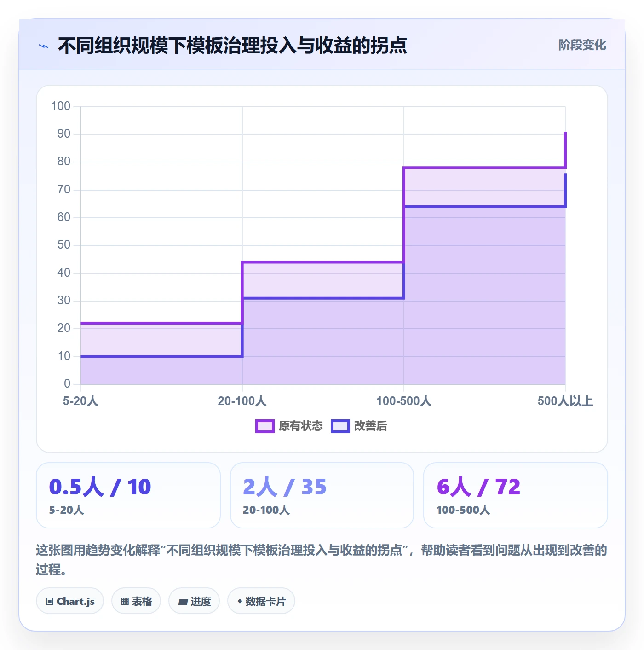Open the 2人 / 35 data card
Viewport: 644px width, 650px height.
point(322,495)
